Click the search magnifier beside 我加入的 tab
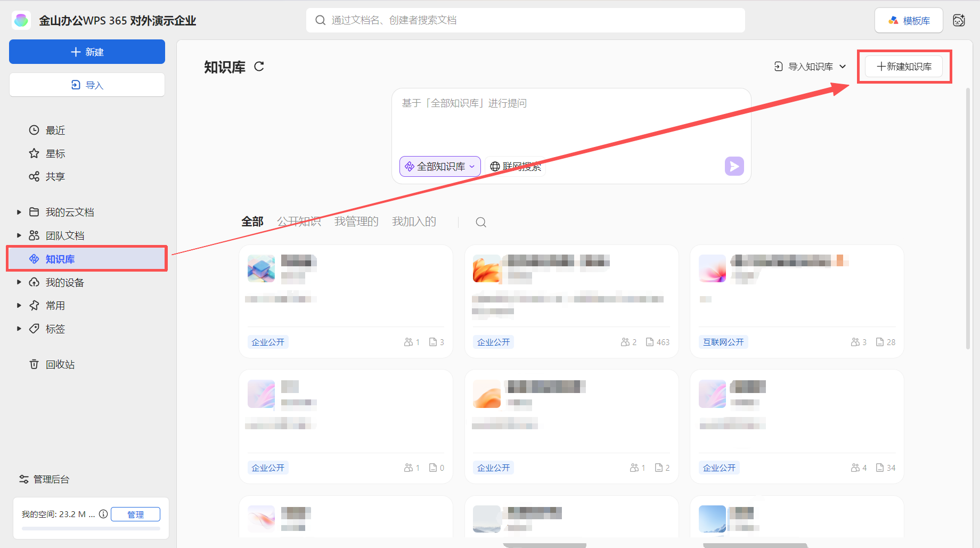980x548 pixels. click(481, 222)
